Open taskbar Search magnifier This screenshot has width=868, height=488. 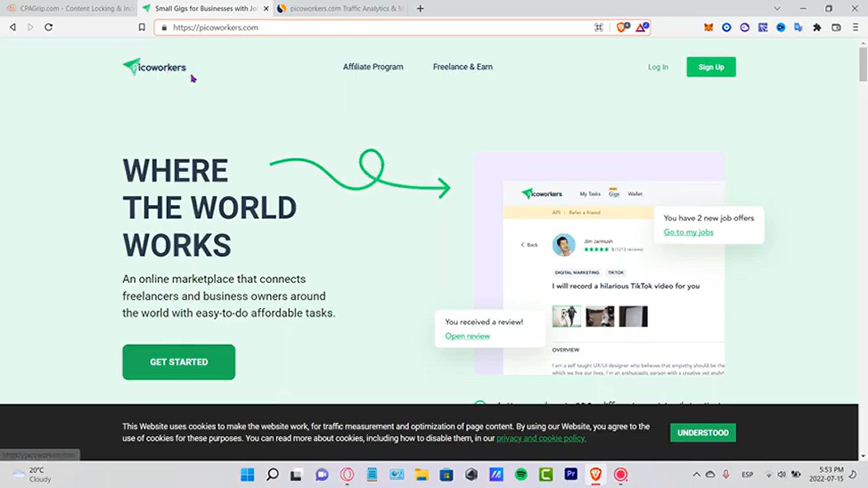[272, 474]
